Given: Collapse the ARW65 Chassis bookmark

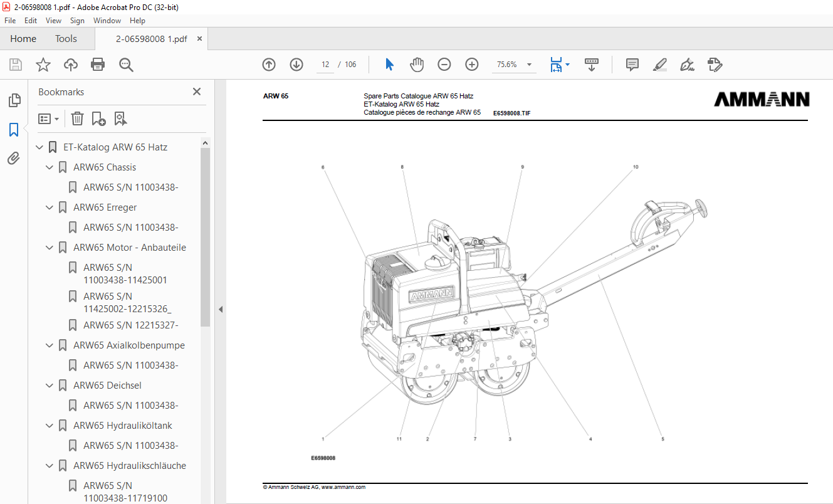Looking at the screenshot, I should (x=50, y=167).
